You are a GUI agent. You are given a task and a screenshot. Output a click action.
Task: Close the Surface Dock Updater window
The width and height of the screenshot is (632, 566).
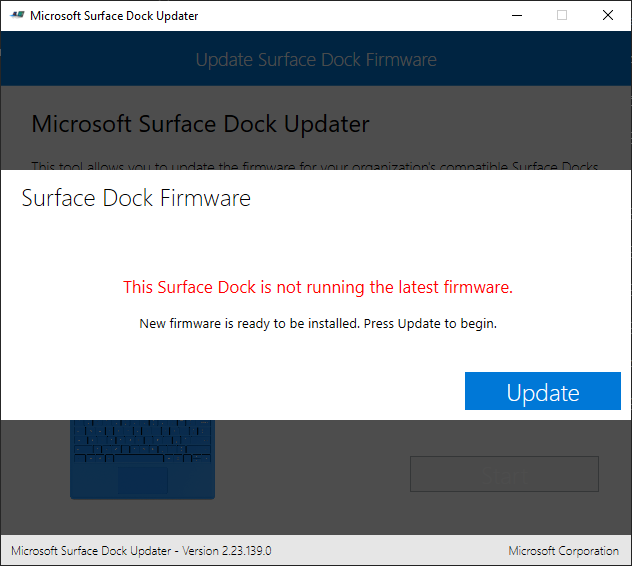(x=608, y=16)
